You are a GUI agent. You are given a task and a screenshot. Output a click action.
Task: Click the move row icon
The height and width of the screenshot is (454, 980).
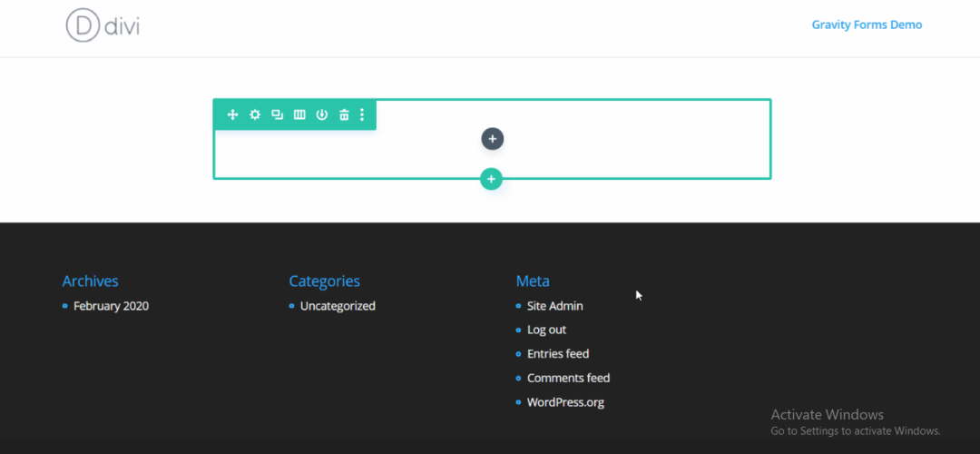[x=232, y=114]
